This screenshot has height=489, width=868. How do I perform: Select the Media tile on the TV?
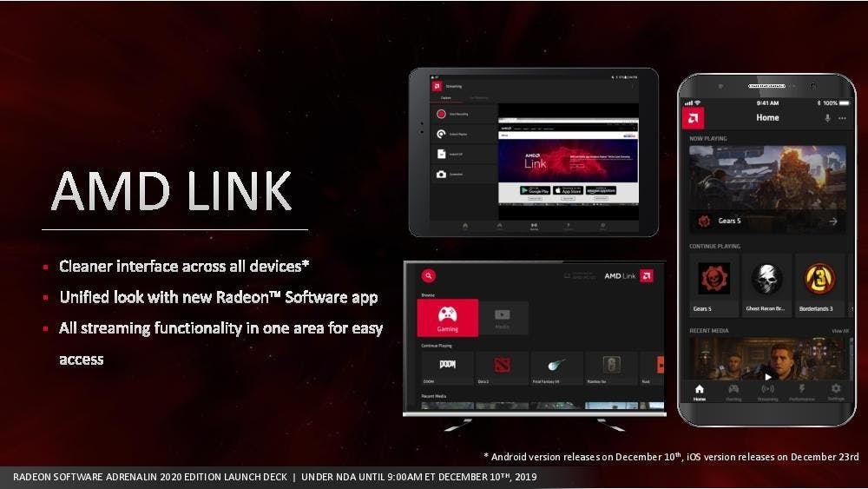[x=503, y=318]
